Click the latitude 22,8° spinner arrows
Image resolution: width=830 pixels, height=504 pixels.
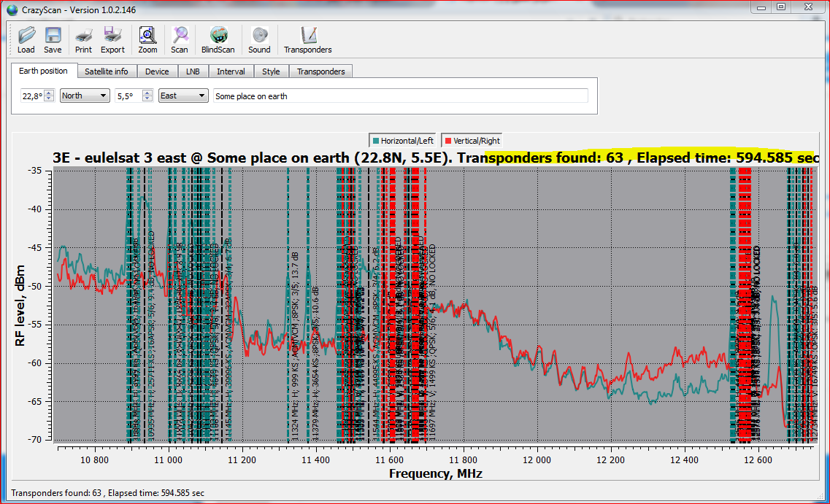click(x=49, y=96)
